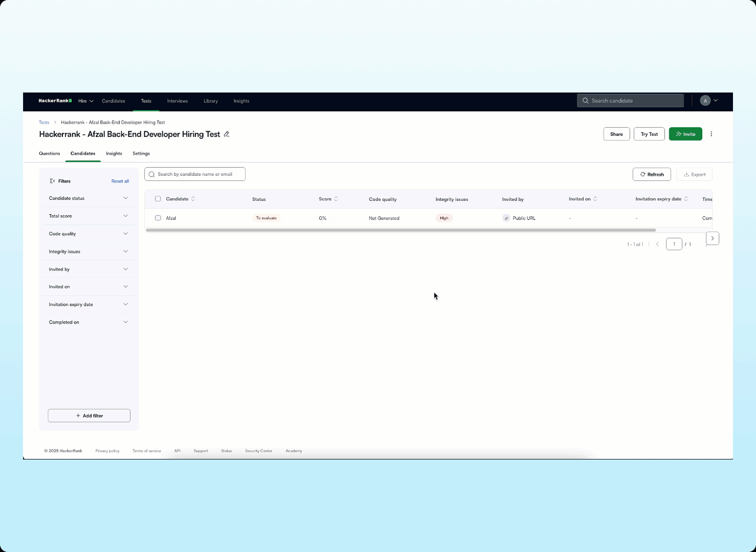
Task: Open the Security Center footer link
Action: click(x=259, y=451)
